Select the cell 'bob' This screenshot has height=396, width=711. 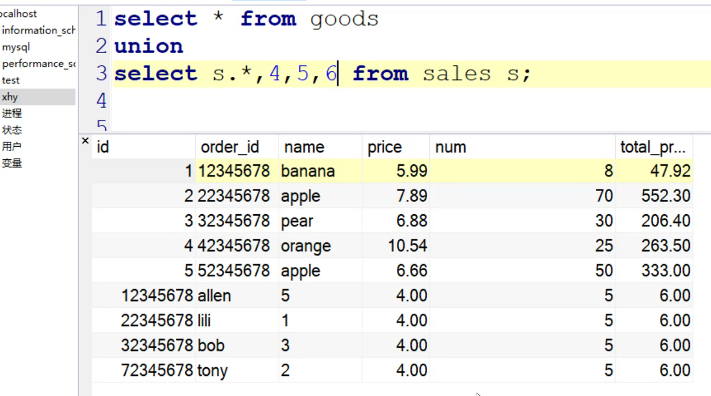tap(237, 346)
